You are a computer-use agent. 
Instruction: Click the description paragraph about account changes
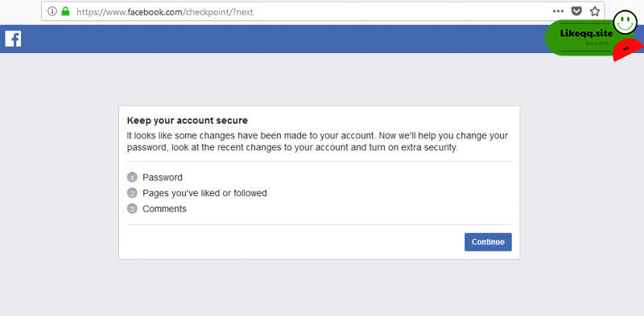tap(317, 142)
